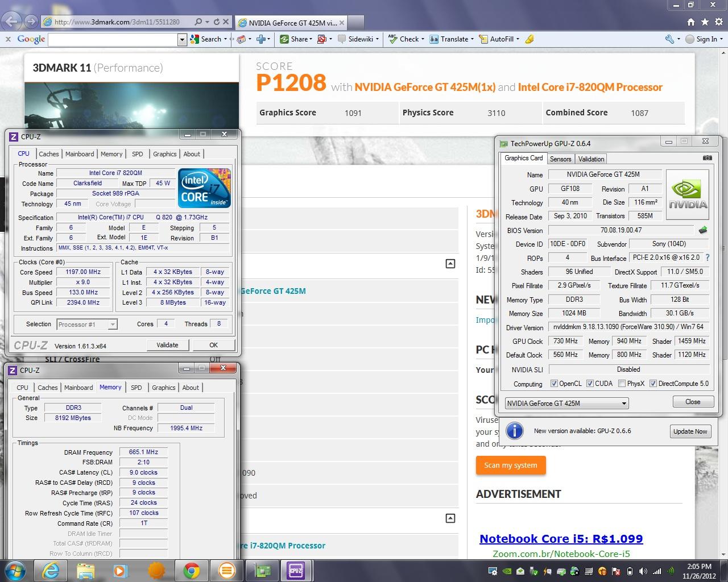The width and height of the screenshot is (728, 582).
Task: Launch Google Chrome from taskbar
Action: click(191, 570)
